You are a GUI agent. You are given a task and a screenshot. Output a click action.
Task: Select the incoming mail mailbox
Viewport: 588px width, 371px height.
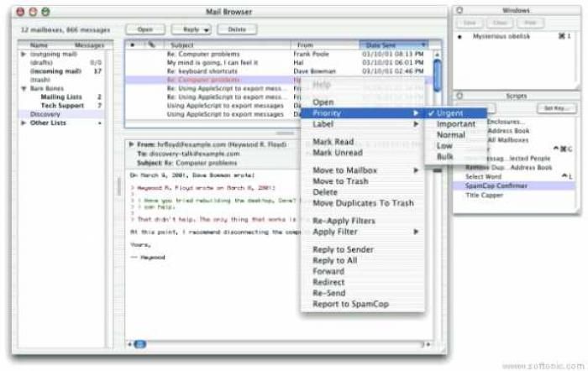pos(55,71)
